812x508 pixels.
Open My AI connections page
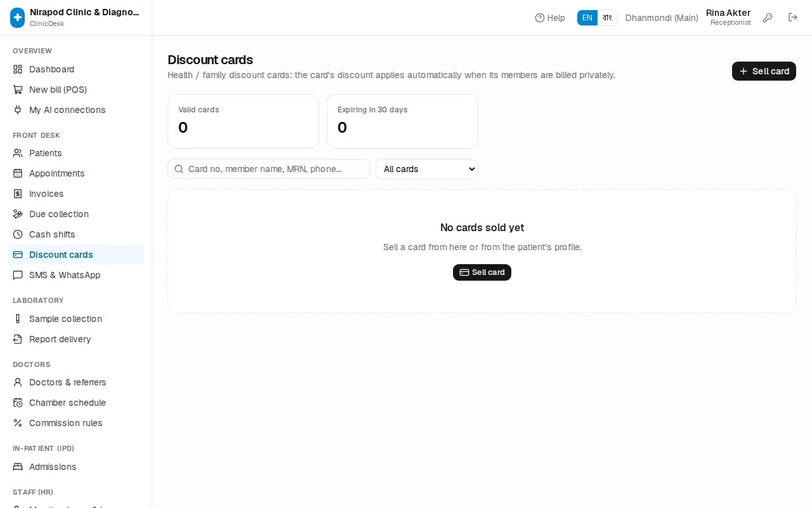76,110
